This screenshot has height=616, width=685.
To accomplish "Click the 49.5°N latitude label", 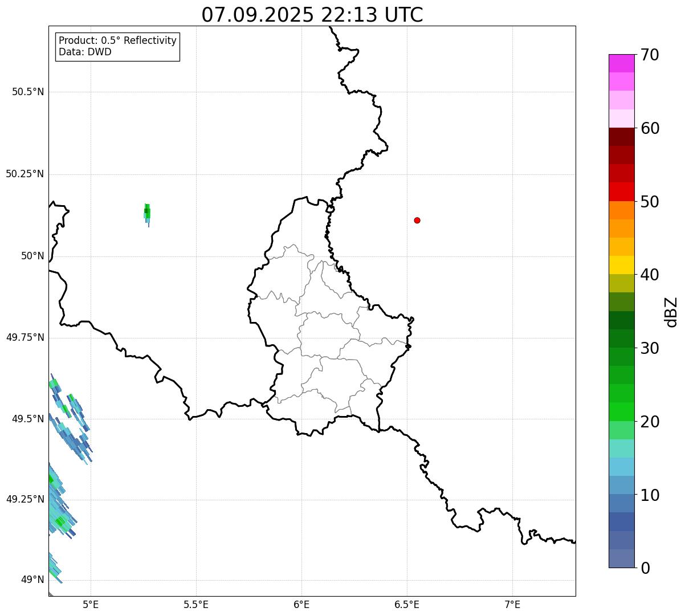I will pos(28,419).
